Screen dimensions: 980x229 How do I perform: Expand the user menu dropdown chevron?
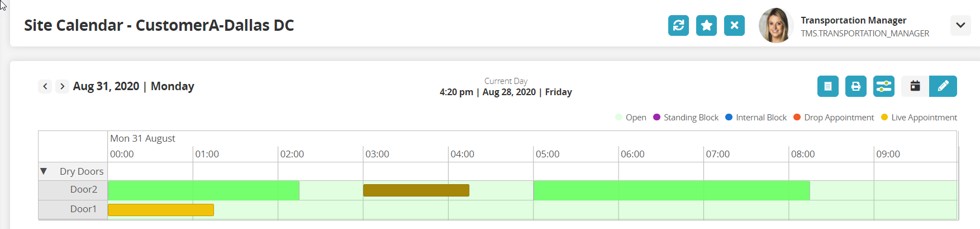tap(960, 25)
